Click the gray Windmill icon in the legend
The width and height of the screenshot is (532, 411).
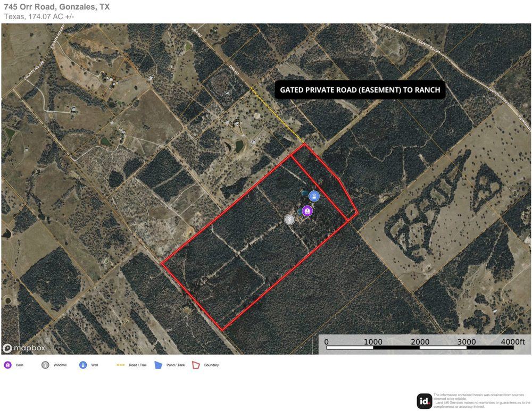click(x=45, y=365)
